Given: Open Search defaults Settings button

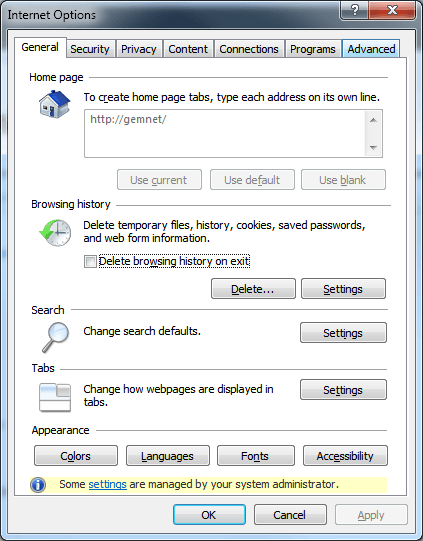Looking at the screenshot, I should coord(343,333).
